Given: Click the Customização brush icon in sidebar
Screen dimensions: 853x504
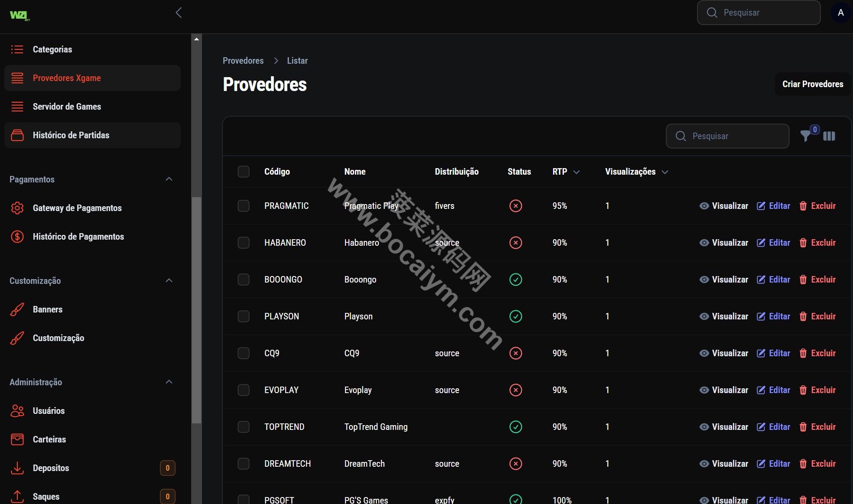Looking at the screenshot, I should [x=17, y=338].
